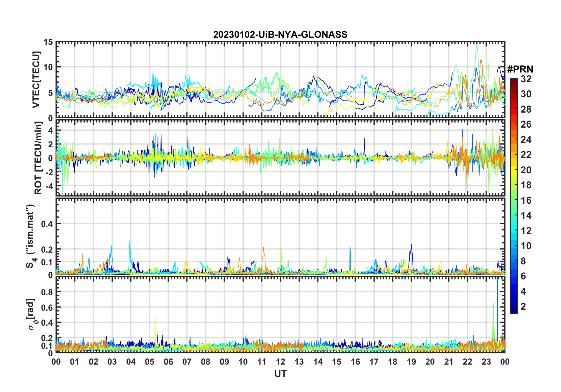Select the x-axis tick label 09
561x392 pixels.
pyautogui.click(x=224, y=362)
